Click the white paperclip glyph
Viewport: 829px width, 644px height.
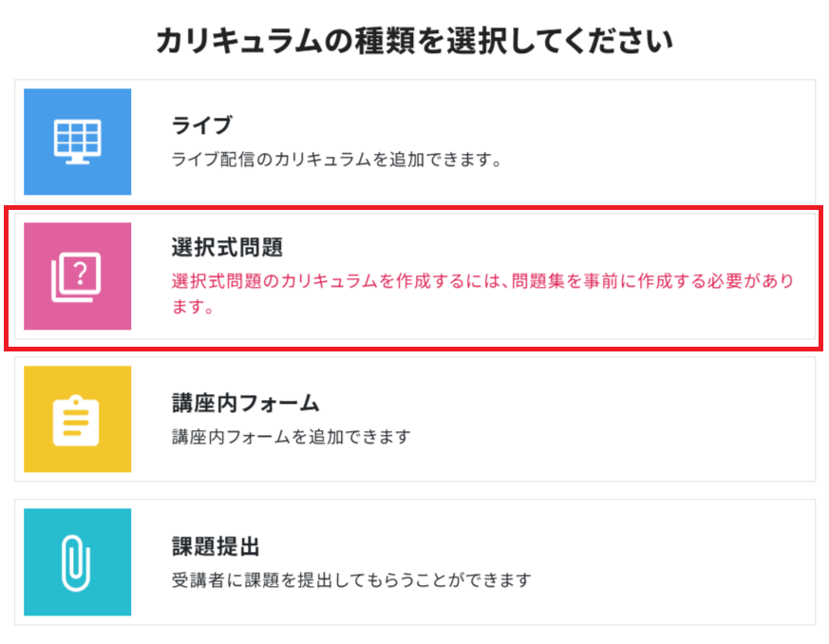[77, 561]
